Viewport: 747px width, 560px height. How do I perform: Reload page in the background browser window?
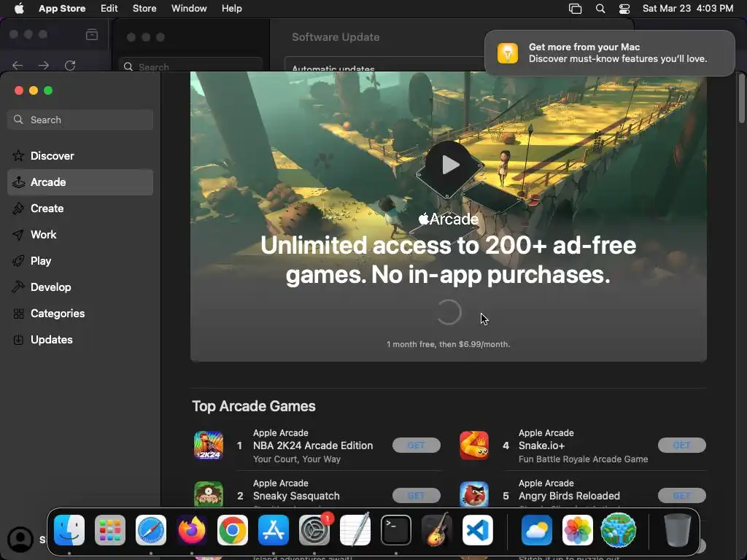coord(70,65)
